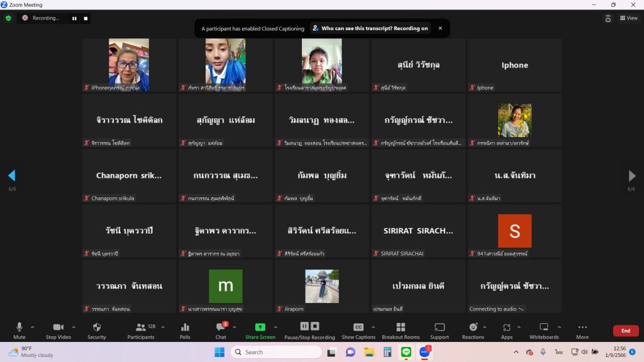Click the green Share Screen icon
The width and height of the screenshot is (644, 362).
point(260,327)
